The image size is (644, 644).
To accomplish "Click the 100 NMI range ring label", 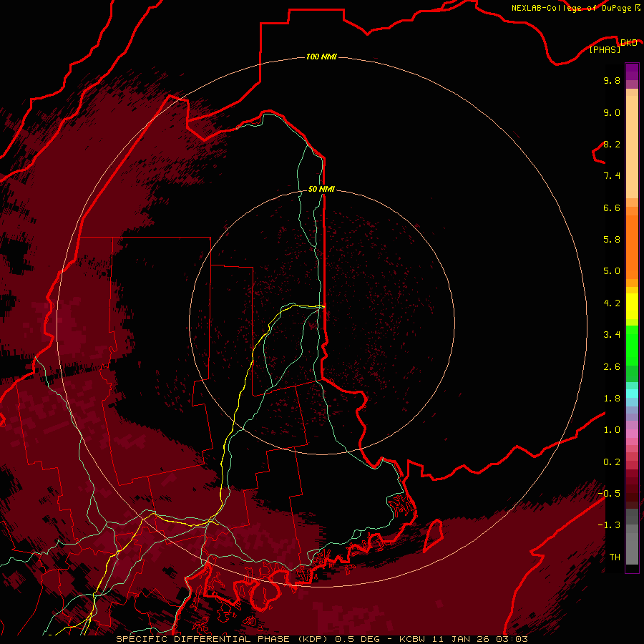I will point(321,57).
